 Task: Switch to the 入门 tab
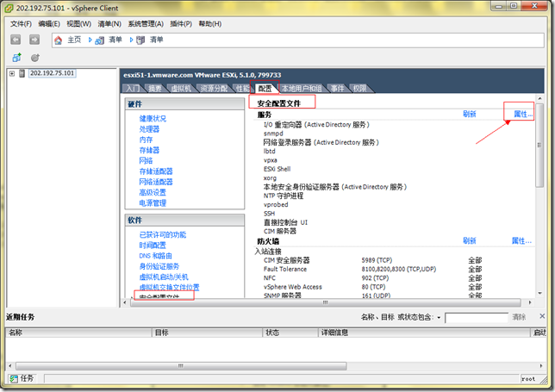133,89
